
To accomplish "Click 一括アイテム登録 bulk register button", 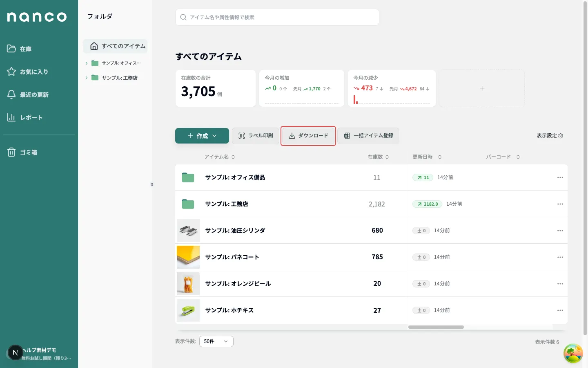I will click(x=368, y=136).
